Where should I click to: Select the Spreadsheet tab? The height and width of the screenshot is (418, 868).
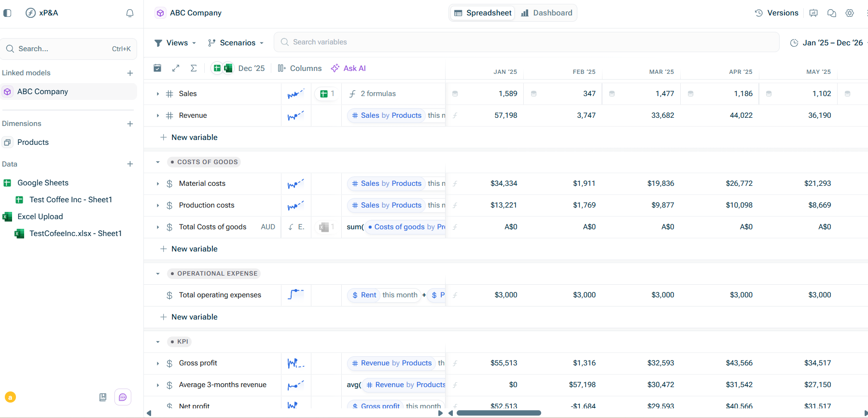[483, 13]
